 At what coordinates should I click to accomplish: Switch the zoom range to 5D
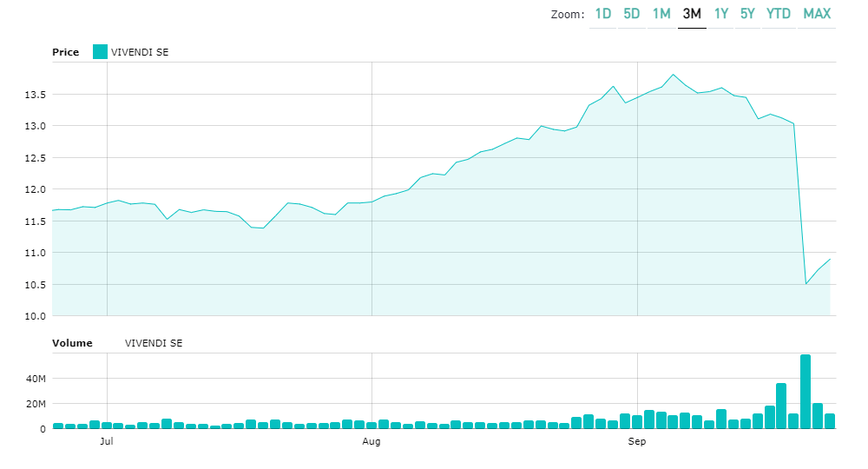tap(632, 14)
